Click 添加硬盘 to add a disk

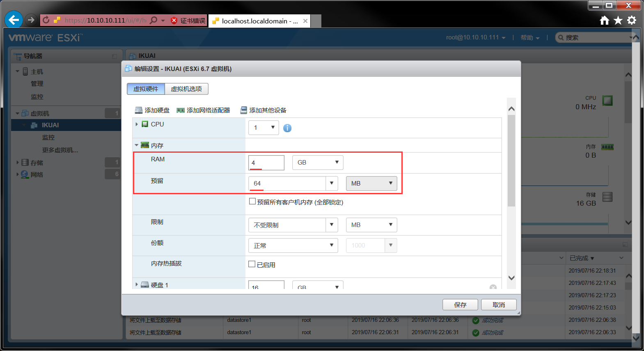(x=152, y=110)
